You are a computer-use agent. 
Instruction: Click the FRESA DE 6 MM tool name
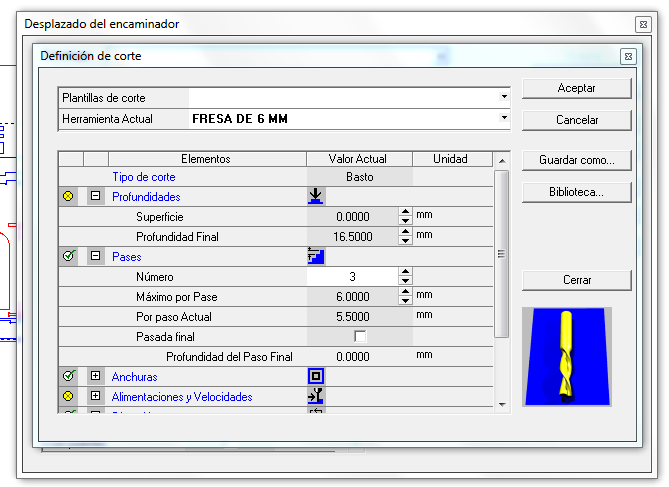(x=240, y=119)
